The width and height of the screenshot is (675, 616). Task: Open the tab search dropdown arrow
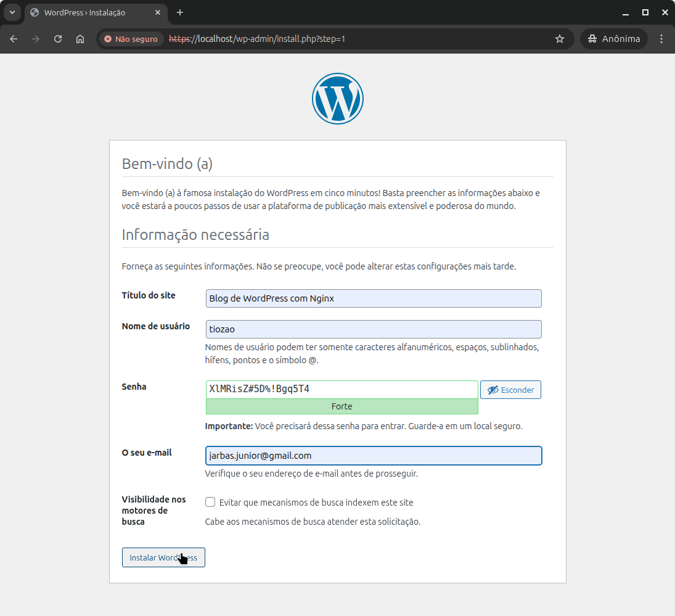coord(12,12)
